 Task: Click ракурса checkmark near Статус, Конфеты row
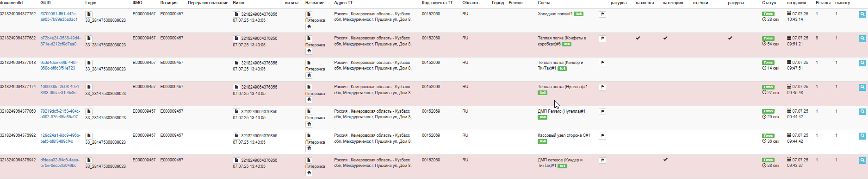[x=730, y=38]
